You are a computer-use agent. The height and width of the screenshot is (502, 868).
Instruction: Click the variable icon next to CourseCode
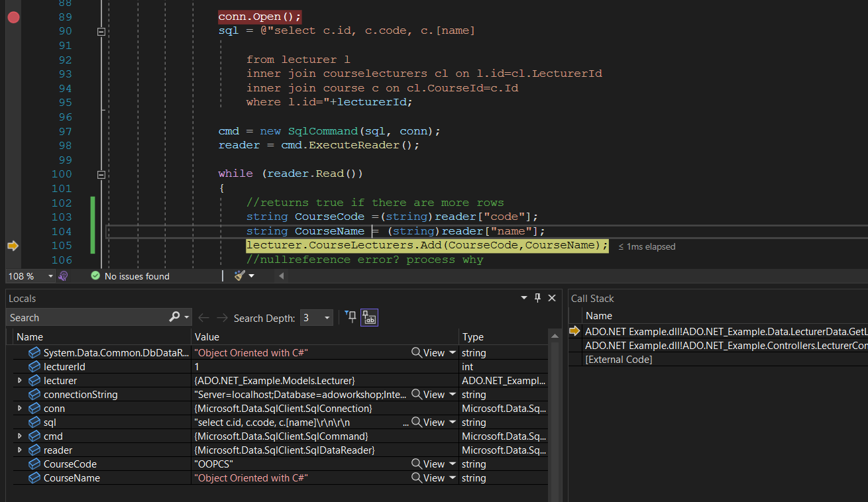34,464
